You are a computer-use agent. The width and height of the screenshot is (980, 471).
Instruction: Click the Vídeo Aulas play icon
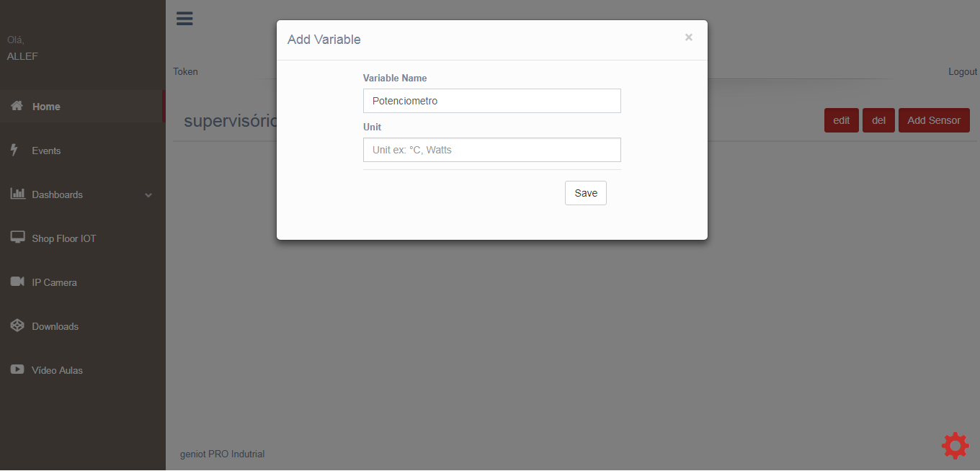pyautogui.click(x=17, y=369)
